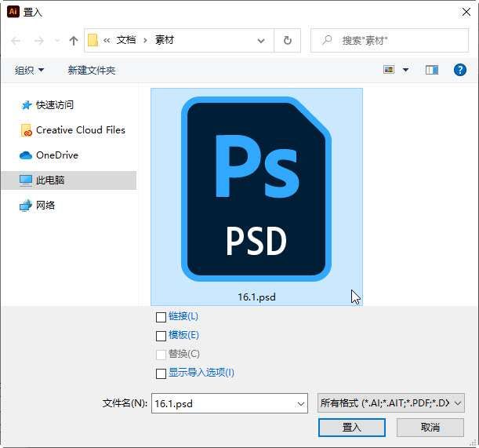Click the Illustrator Ai title bar icon
This screenshot has height=448, width=479.
tap(13, 12)
